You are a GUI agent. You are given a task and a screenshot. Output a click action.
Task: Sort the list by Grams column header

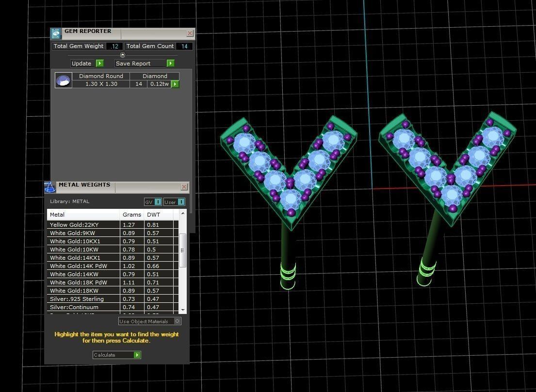(x=132, y=215)
